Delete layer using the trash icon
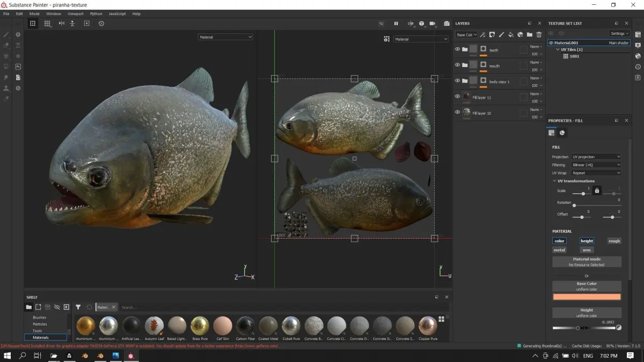Screen dimensions: 644x362 point(539,35)
